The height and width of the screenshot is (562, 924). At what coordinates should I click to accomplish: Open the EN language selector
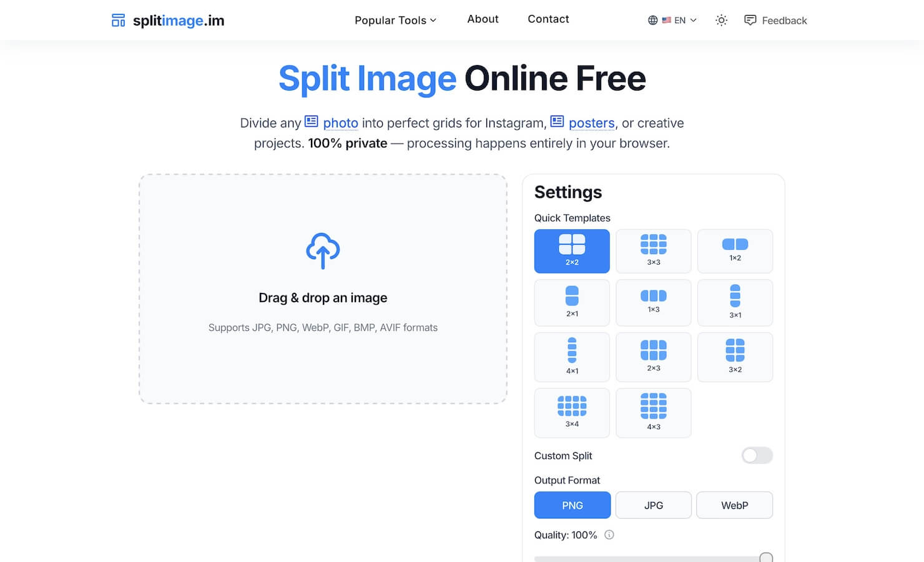(672, 20)
